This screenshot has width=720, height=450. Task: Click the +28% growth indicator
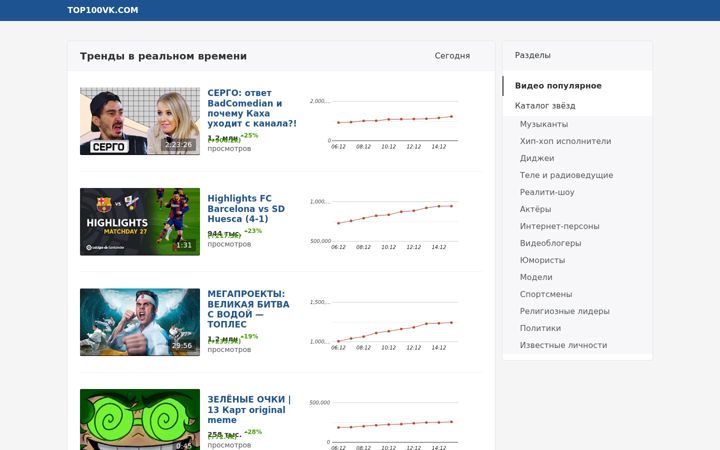click(253, 432)
